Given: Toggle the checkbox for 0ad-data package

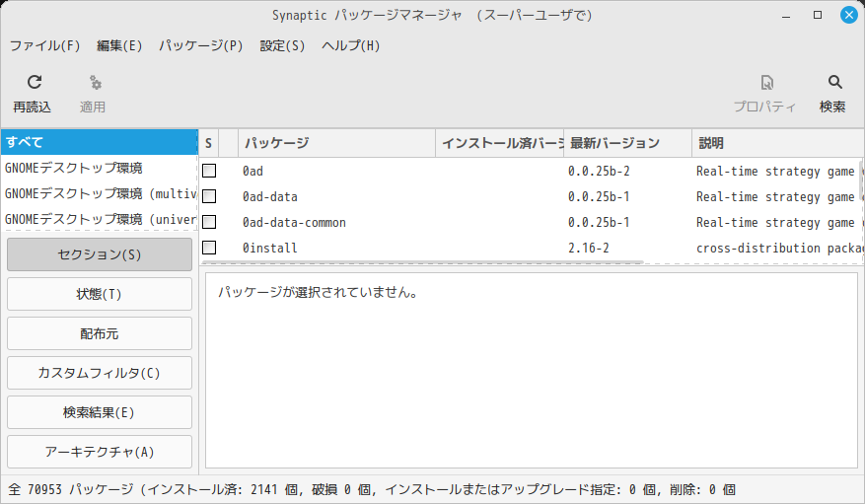Looking at the screenshot, I should point(209,196).
